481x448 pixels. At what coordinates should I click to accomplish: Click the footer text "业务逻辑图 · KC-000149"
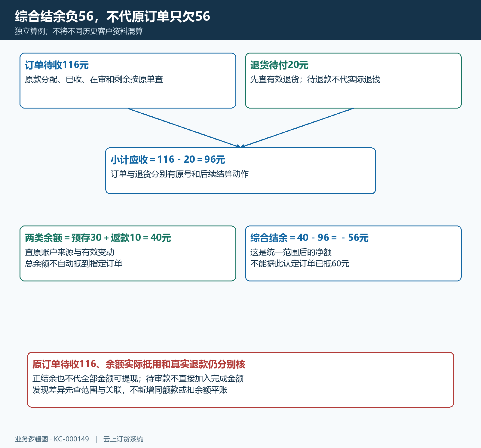tap(52, 439)
